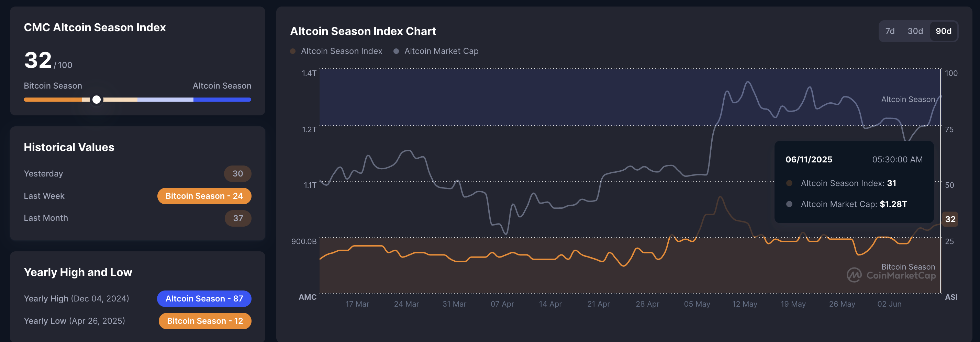Toggle Altcoin Market Cap legend dot
This screenshot has width=980, height=342.
coord(396,51)
